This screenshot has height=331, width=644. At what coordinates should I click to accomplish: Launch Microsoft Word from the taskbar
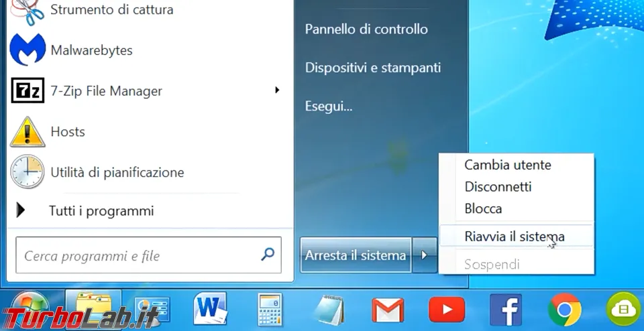click(x=210, y=308)
